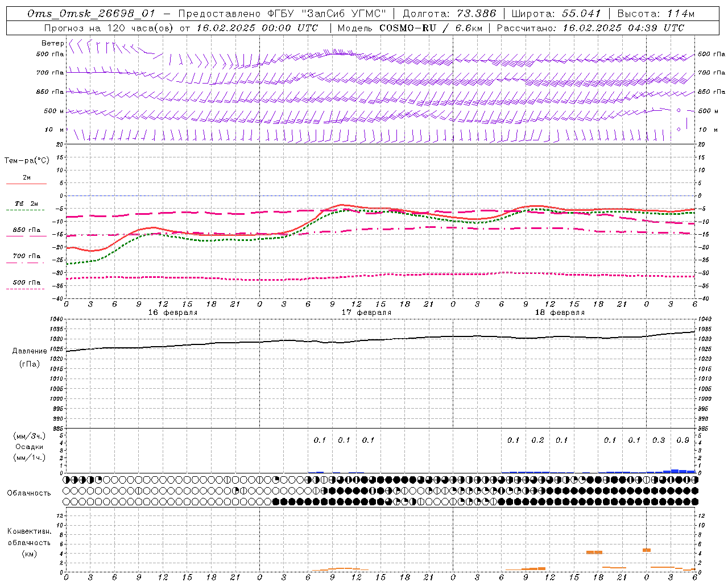Screen dimensions: 728x582
Task: Click the Тем-ра(°C) axis title
Action: [27, 161]
